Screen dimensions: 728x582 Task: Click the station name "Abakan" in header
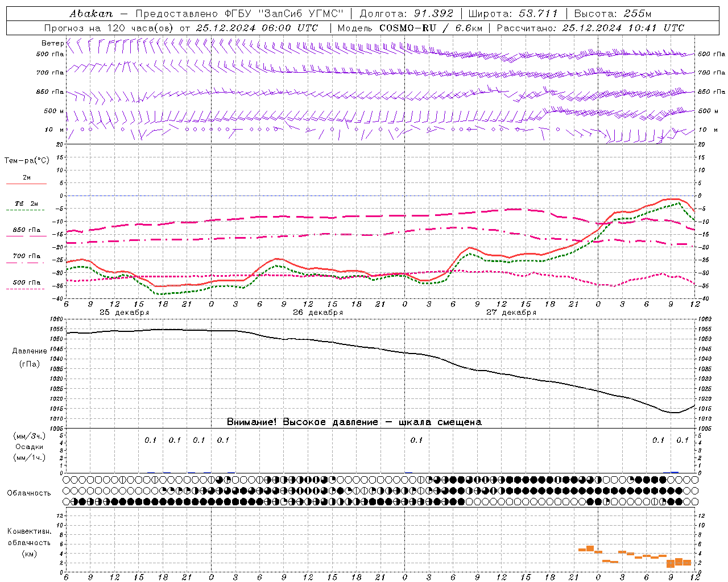click(92, 14)
